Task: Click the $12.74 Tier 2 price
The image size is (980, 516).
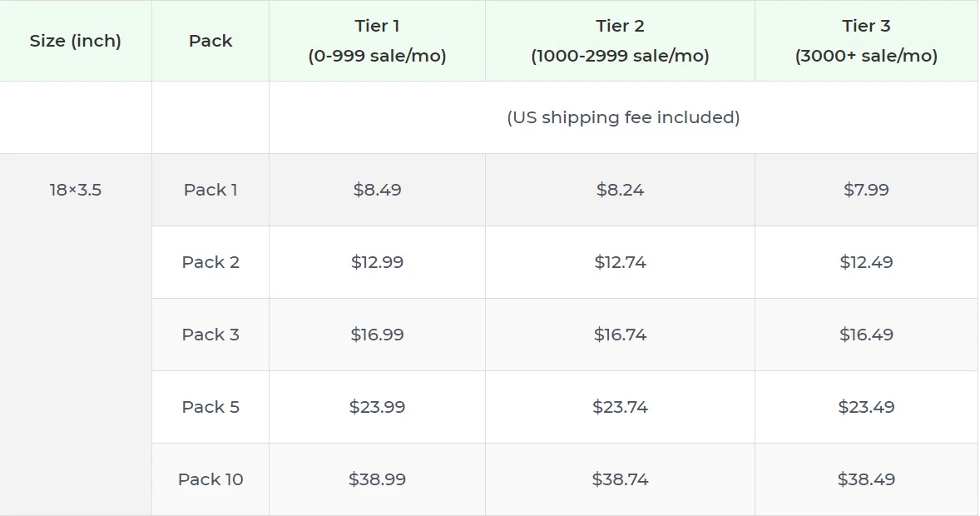Action: click(620, 262)
